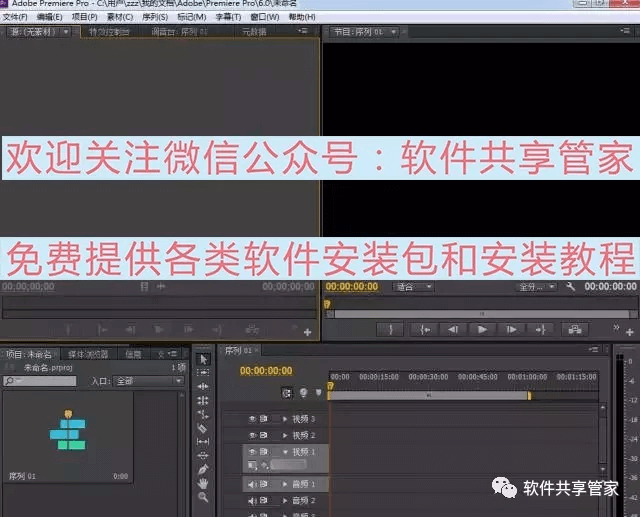Select 序列 01 thumbnail in Project panel
Image resolution: width=640 pixels, height=517 pixels.
pos(68,437)
